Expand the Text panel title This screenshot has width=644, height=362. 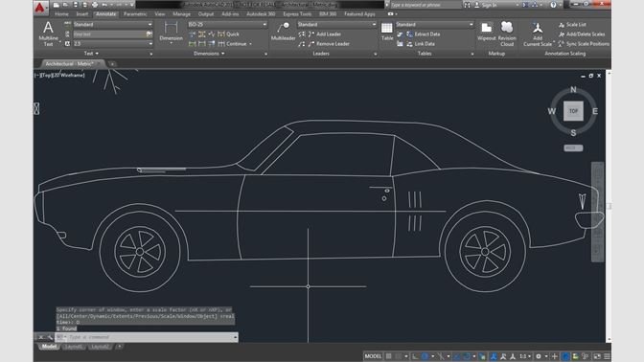(x=91, y=54)
